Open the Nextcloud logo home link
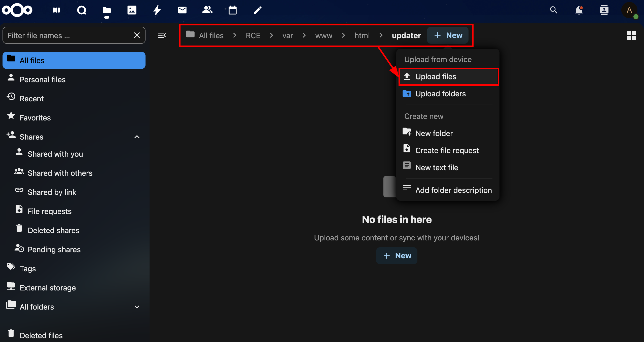 coord(17,10)
